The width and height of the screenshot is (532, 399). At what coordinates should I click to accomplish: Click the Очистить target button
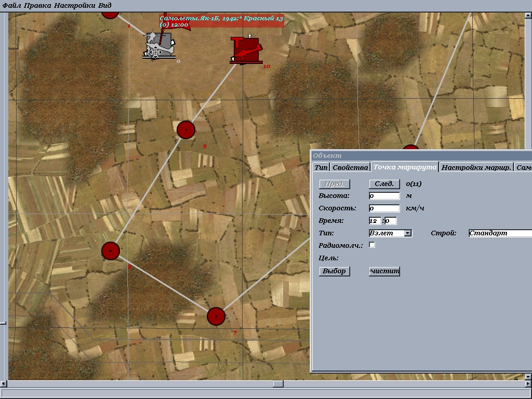tap(384, 271)
